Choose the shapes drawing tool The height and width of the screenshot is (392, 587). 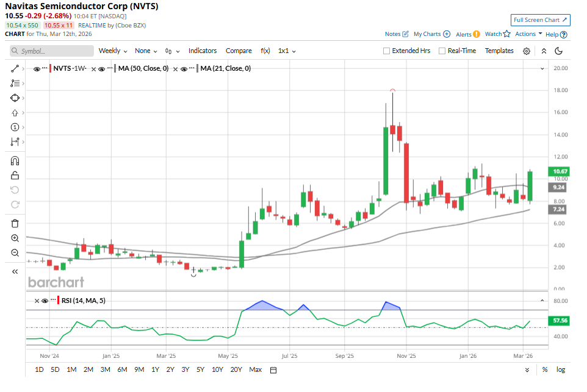click(x=15, y=98)
